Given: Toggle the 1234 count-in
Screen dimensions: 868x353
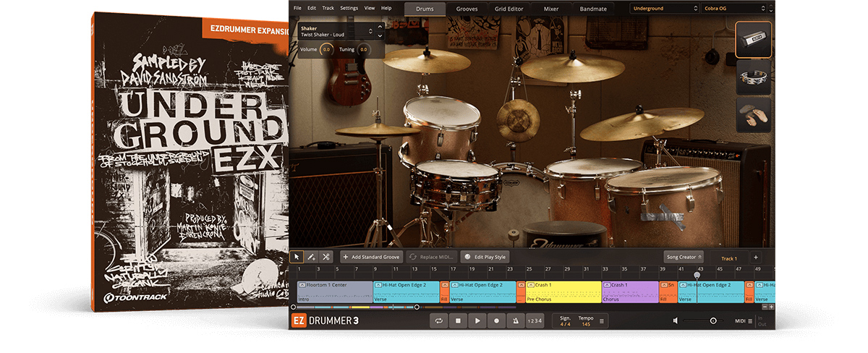Looking at the screenshot, I should [x=534, y=320].
